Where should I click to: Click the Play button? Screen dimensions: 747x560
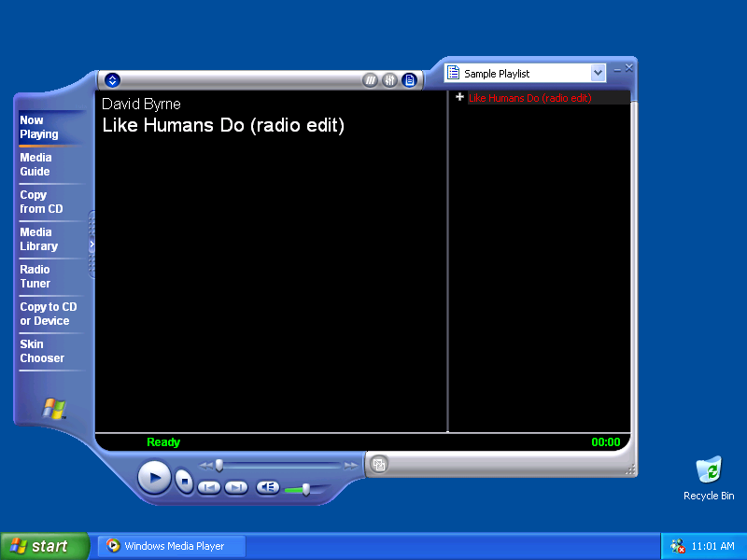[154, 477]
